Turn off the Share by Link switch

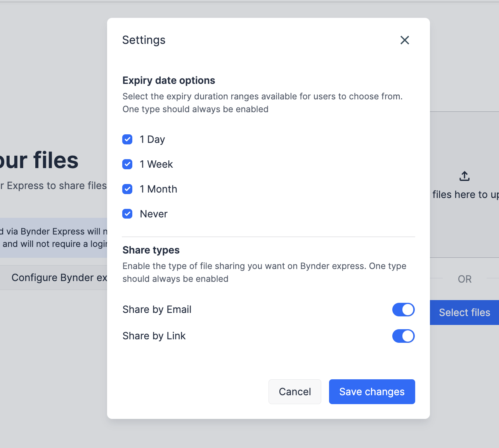pyautogui.click(x=404, y=336)
